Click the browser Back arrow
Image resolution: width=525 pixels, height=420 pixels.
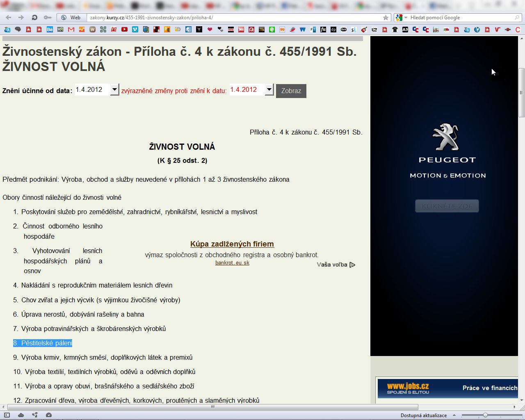(8, 18)
